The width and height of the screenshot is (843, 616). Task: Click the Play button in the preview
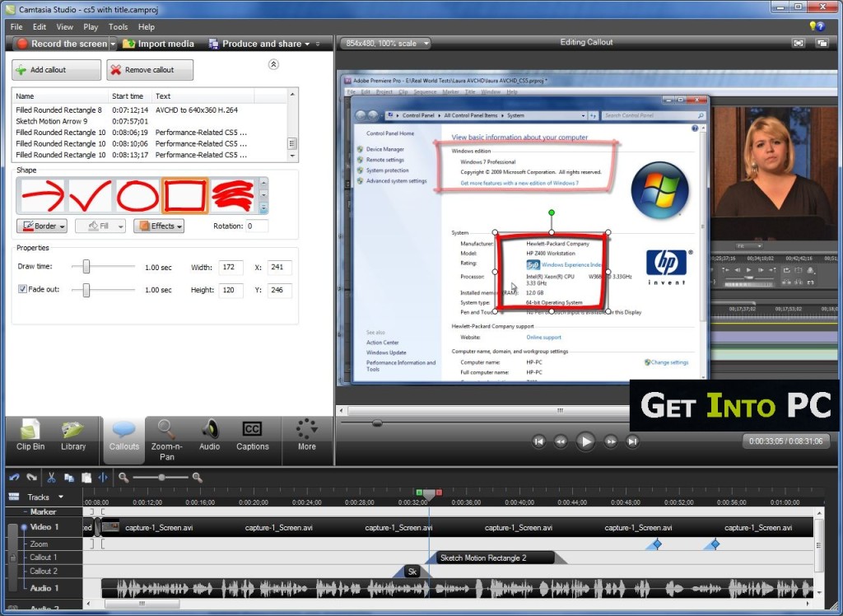point(585,441)
